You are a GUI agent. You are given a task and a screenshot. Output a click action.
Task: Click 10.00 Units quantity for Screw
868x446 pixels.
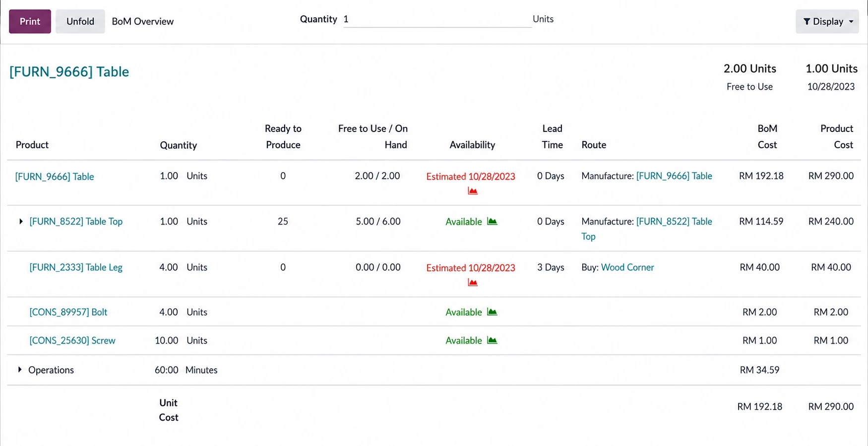coord(181,340)
